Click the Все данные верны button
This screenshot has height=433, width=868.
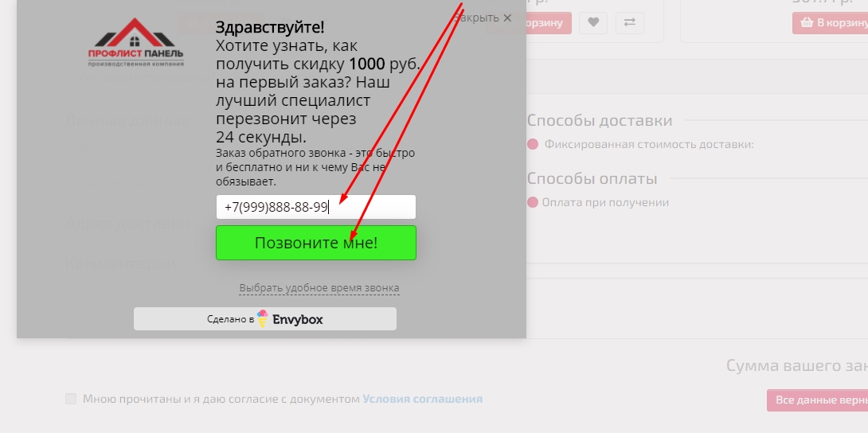click(817, 400)
